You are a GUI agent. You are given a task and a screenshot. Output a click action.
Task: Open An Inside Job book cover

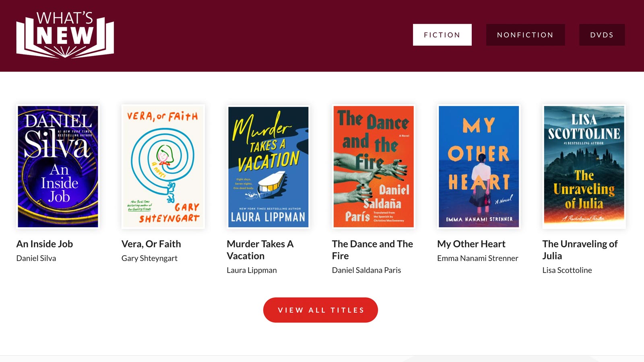pos(58,167)
